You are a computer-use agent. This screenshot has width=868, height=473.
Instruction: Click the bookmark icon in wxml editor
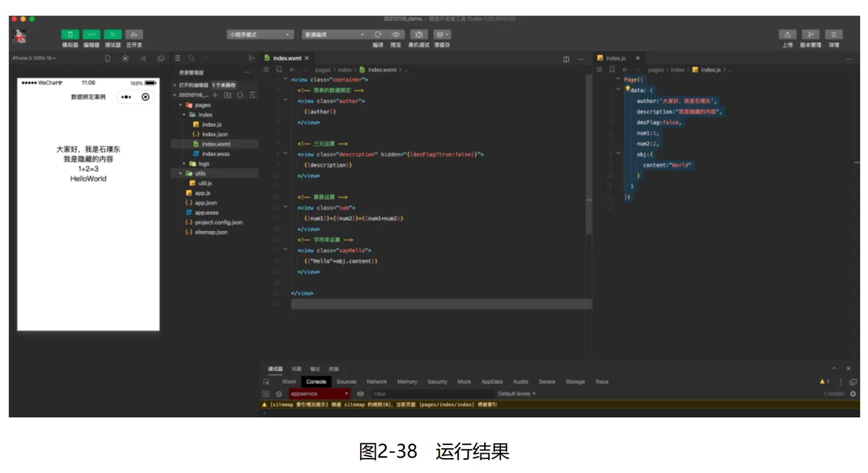[x=279, y=70]
